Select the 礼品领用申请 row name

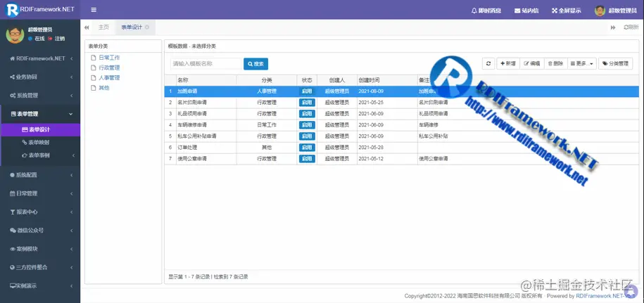(192, 114)
